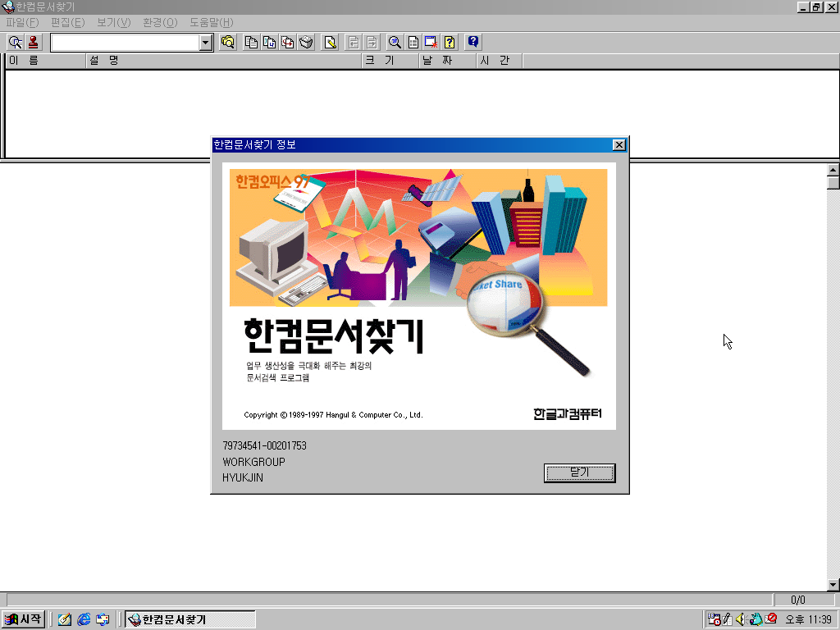Viewport: 840px width, 630px height.
Task: Click the 한컴문서찾기 taskbar button
Action: click(x=190, y=619)
